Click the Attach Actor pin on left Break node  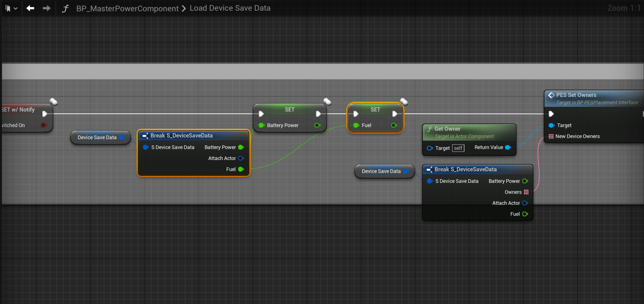241,158
